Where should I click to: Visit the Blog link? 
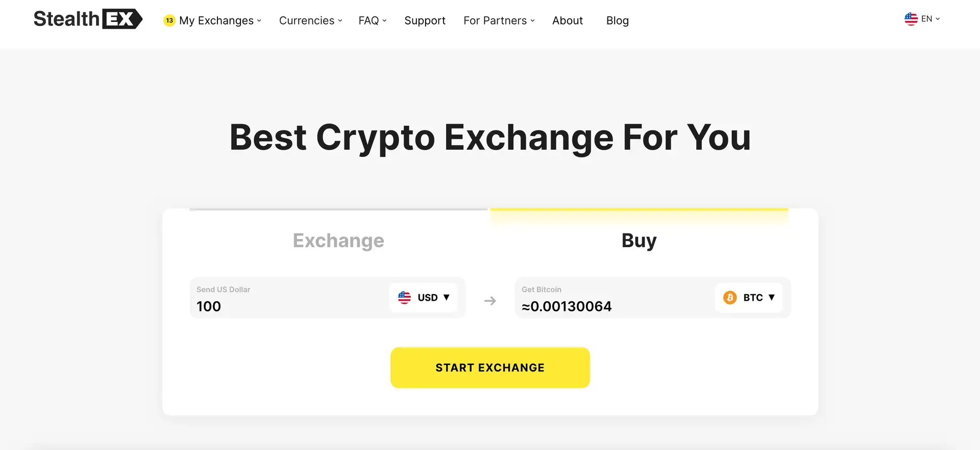coord(617,20)
